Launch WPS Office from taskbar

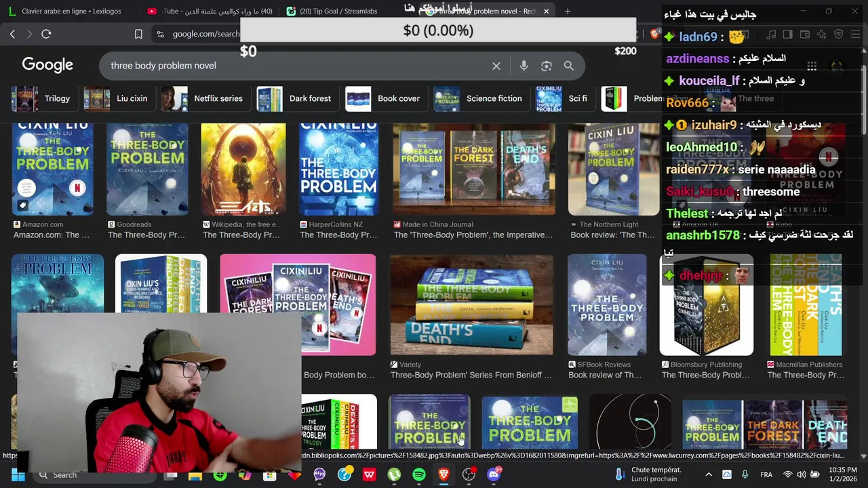click(370, 475)
